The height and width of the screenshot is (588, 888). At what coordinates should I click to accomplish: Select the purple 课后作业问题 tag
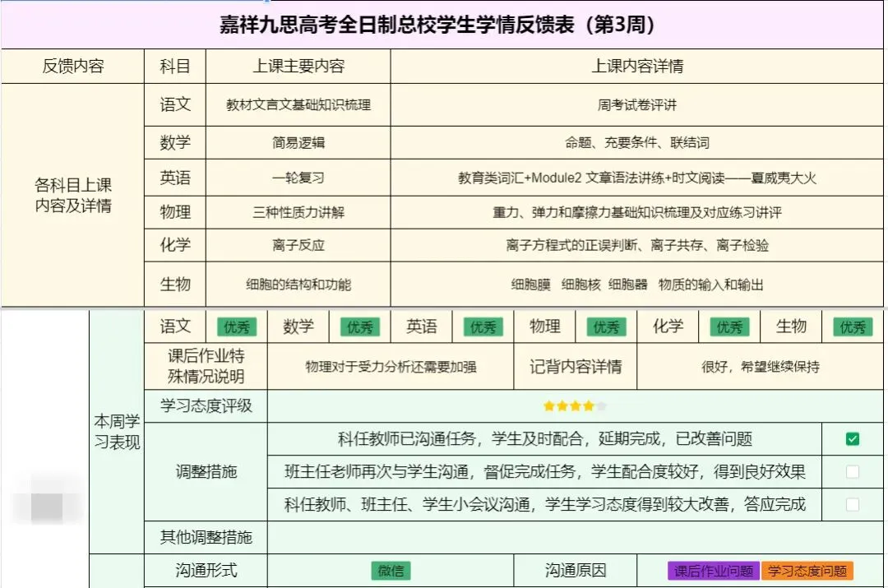(x=714, y=571)
